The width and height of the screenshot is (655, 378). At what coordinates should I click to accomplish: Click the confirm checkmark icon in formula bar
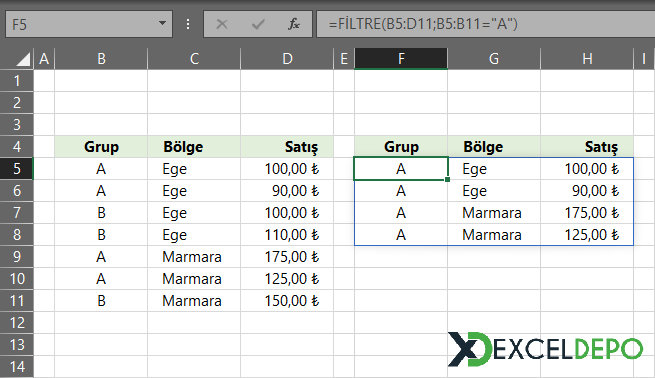pyautogui.click(x=258, y=24)
